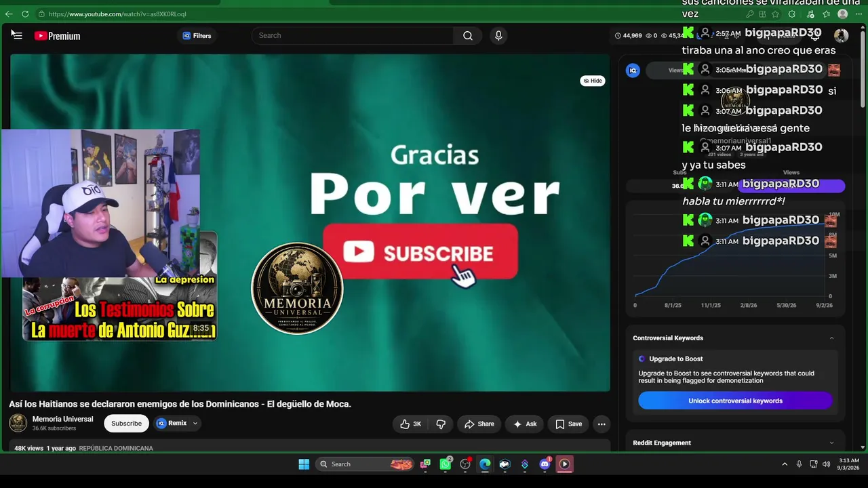
Task: Switch to Microsoft Edge in the taskbar
Action: 485,464
